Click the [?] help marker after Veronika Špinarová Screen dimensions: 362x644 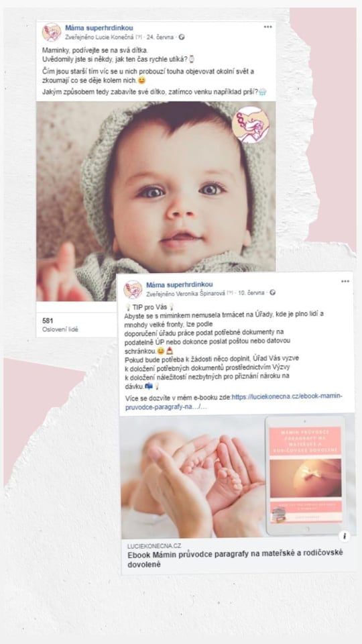tap(230, 293)
